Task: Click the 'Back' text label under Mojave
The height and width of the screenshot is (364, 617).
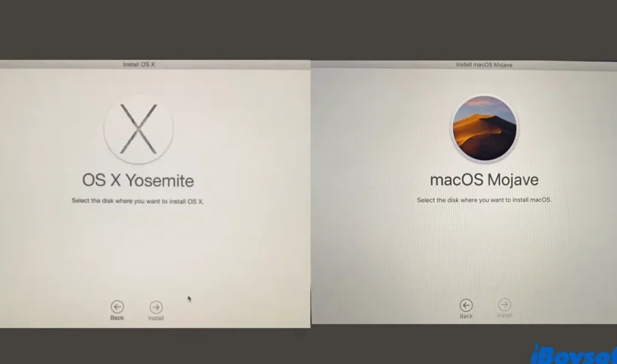Action: [466, 316]
